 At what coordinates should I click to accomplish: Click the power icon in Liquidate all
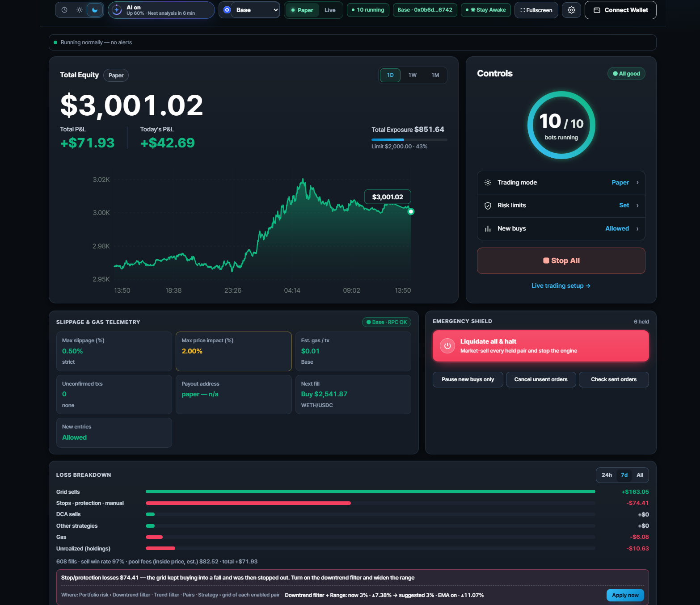(447, 346)
